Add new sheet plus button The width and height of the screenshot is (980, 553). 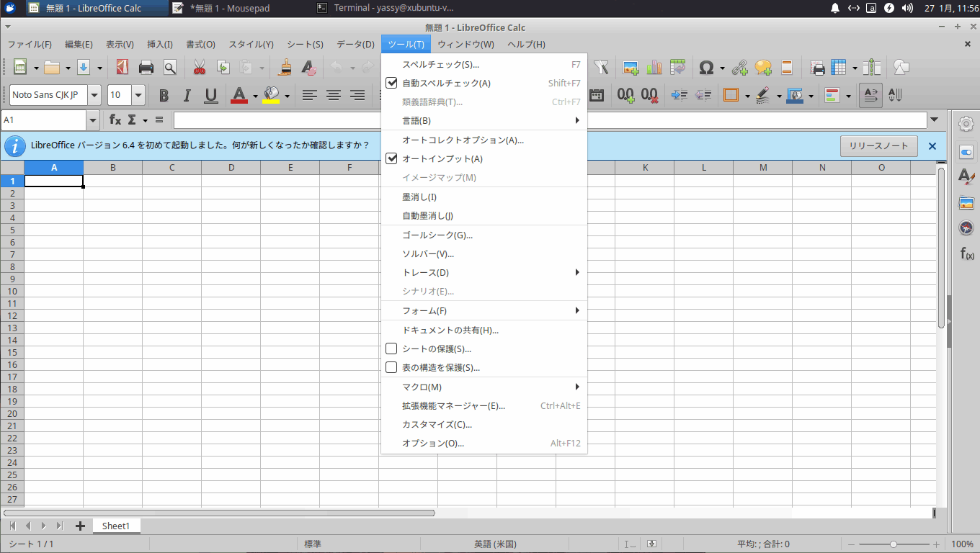[x=81, y=526]
